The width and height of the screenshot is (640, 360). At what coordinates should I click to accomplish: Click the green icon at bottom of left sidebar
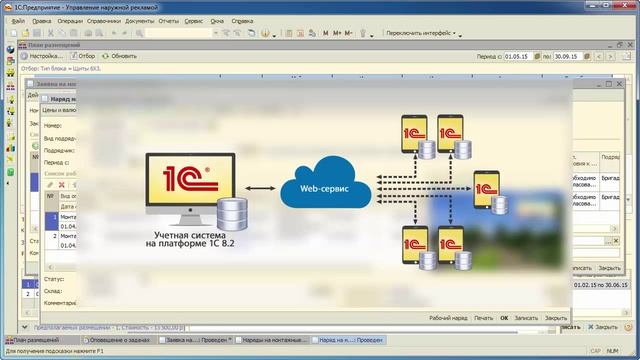pos(11,172)
